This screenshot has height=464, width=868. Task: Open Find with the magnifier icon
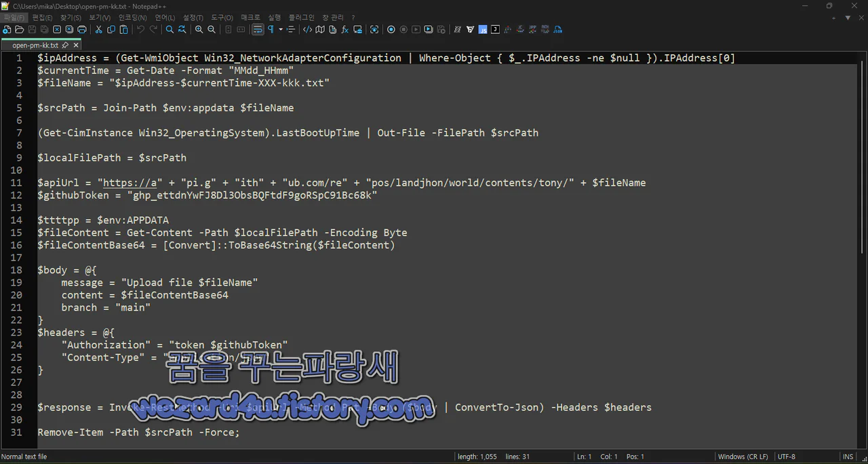click(170, 30)
